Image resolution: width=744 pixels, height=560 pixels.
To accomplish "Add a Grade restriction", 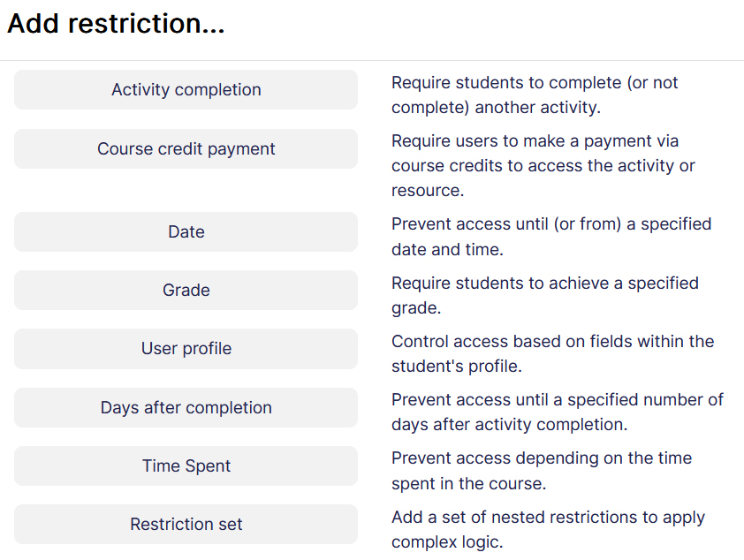I will tap(186, 291).
